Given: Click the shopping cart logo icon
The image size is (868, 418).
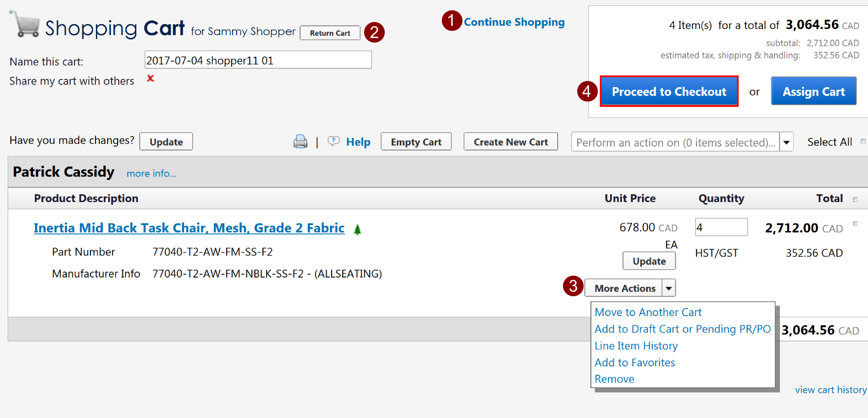Looking at the screenshot, I should (x=26, y=25).
